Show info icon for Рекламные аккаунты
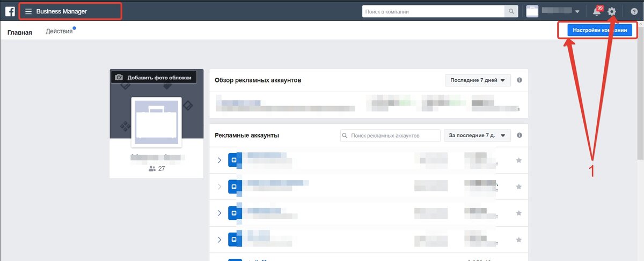Viewport: 644px width, 261px height. point(519,136)
